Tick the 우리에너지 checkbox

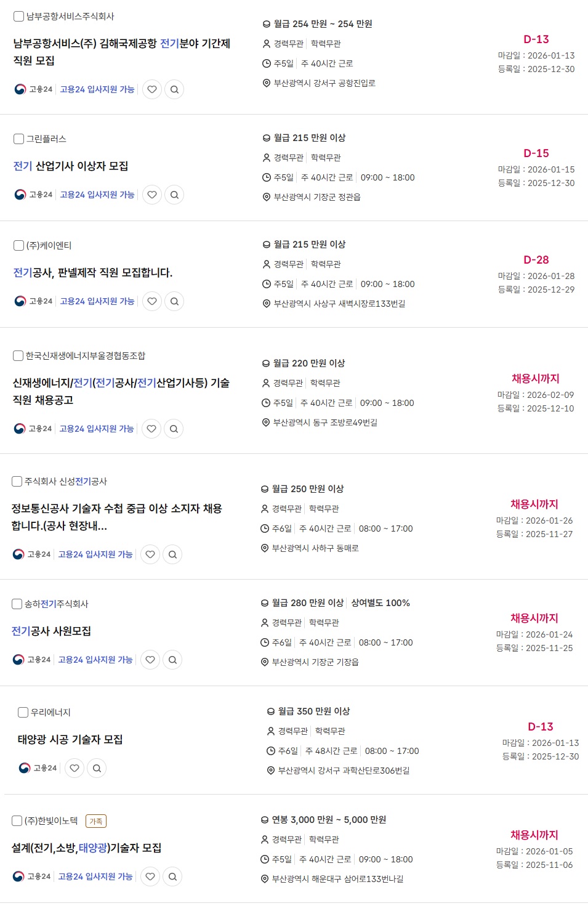(23, 713)
